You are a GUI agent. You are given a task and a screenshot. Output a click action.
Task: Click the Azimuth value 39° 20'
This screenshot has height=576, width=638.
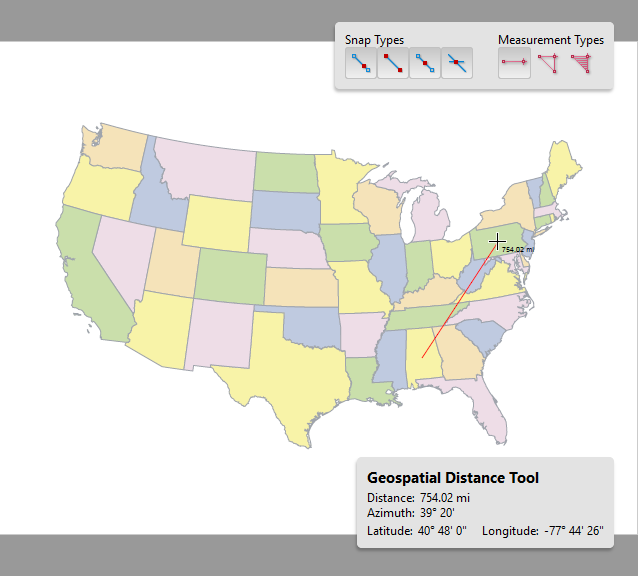pyautogui.click(x=437, y=513)
